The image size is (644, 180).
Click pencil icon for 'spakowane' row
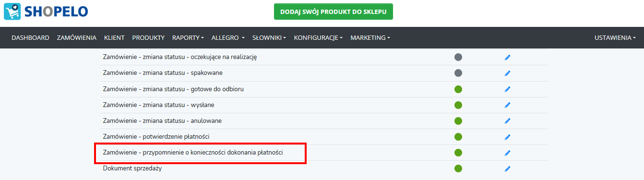pos(507,73)
